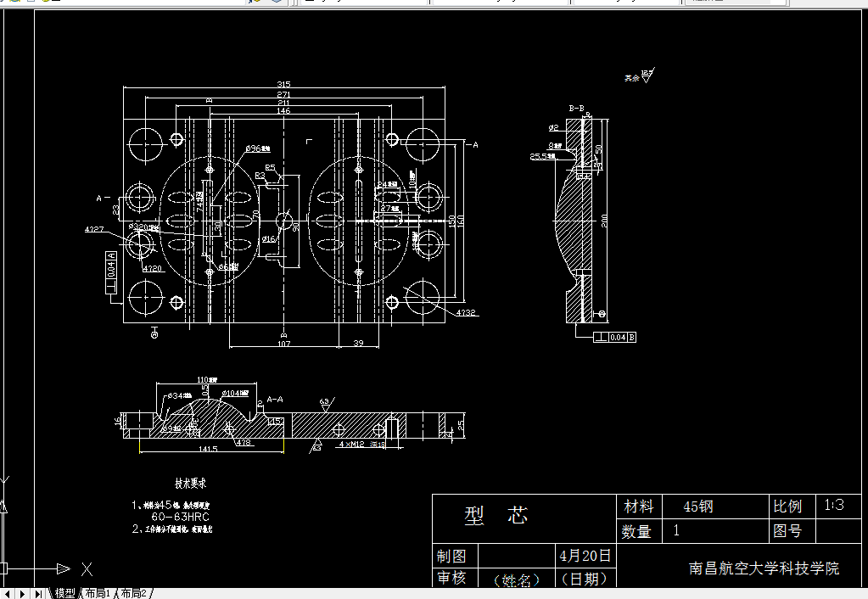Select the 材料 label in title block

pyautogui.click(x=639, y=506)
